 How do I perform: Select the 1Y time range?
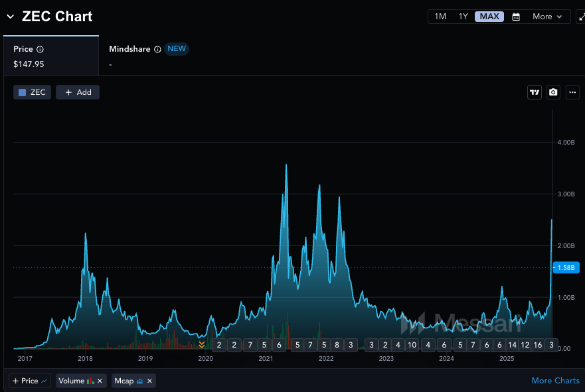point(463,17)
